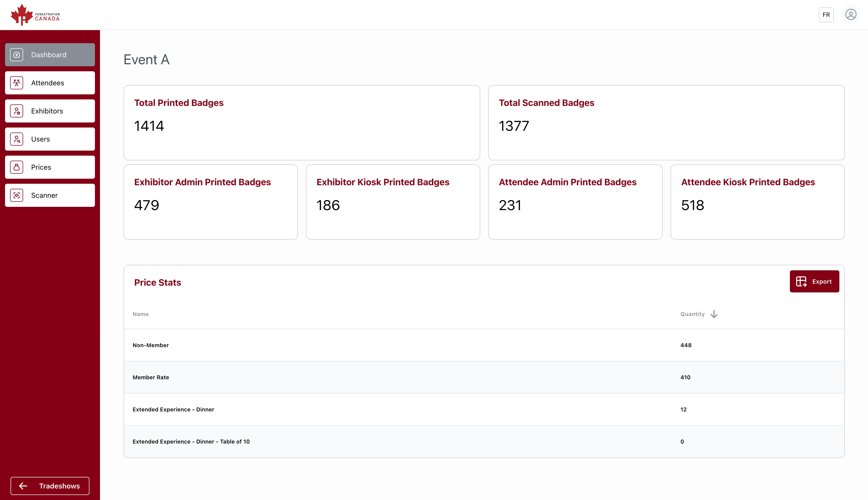Click the Total Printed Badges value 1414
868x500 pixels.
tap(149, 126)
